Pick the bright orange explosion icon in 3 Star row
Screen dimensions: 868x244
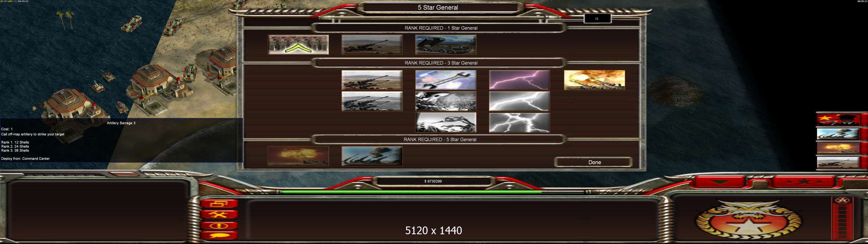[594, 80]
